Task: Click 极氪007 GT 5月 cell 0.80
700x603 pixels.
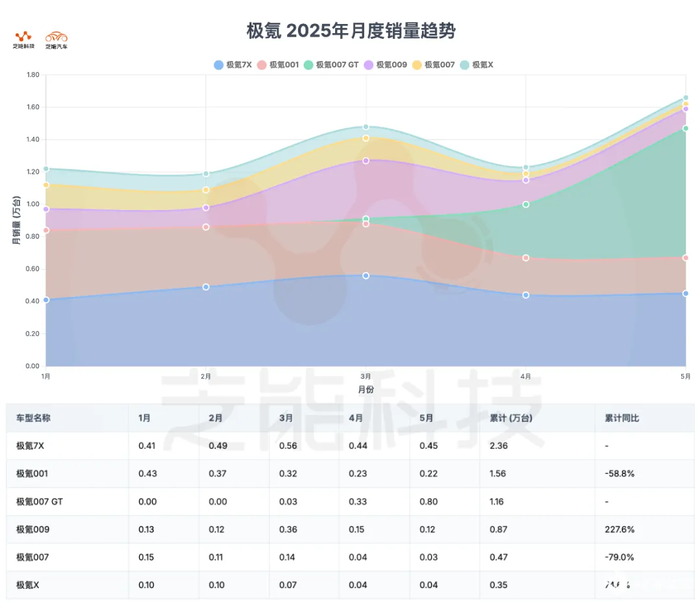Action: 428,502
